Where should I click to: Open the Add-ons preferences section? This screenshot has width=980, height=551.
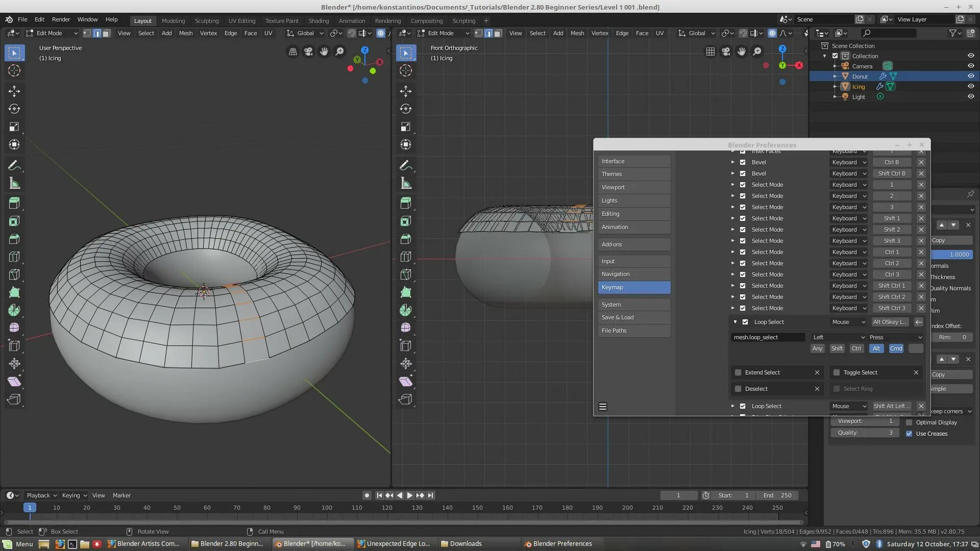634,244
